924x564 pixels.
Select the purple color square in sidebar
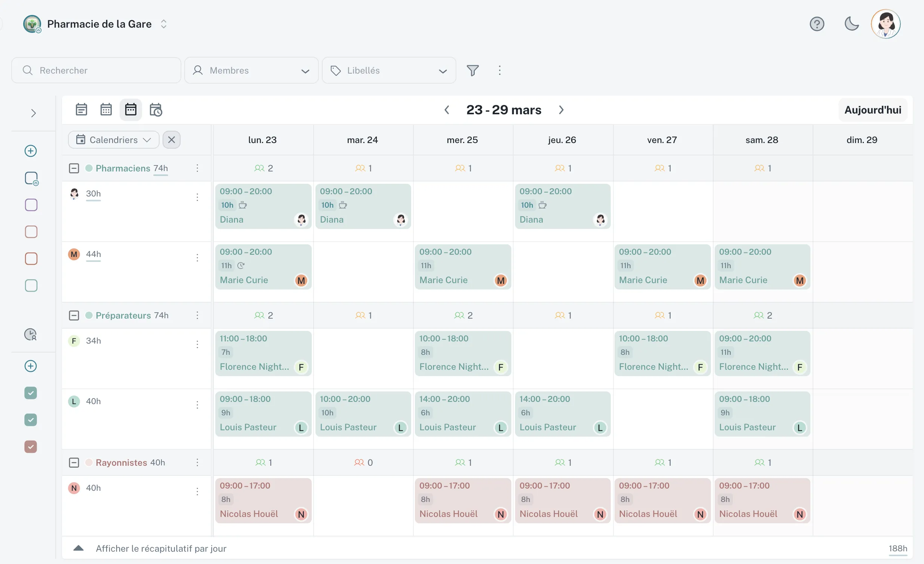[31, 205]
